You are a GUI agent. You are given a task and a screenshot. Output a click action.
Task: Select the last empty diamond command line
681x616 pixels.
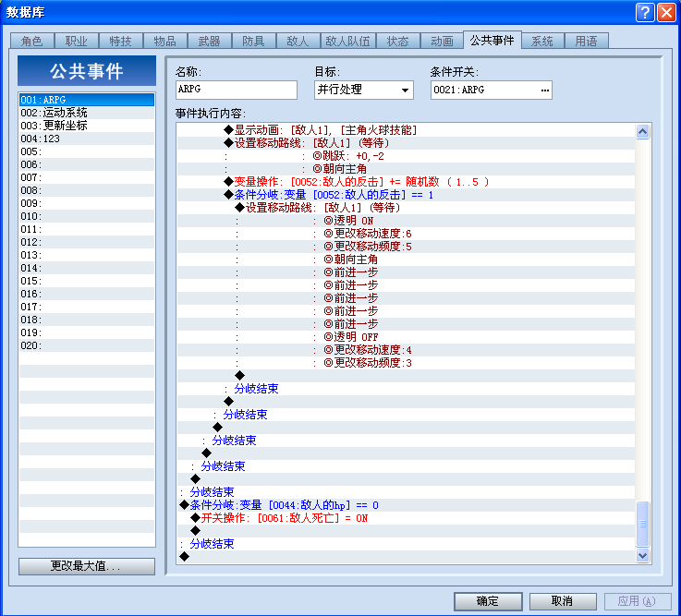[406, 557]
